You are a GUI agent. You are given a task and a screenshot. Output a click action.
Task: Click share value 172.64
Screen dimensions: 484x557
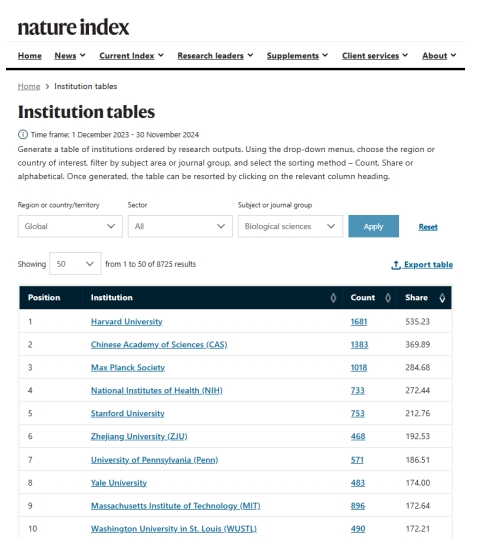(x=418, y=506)
